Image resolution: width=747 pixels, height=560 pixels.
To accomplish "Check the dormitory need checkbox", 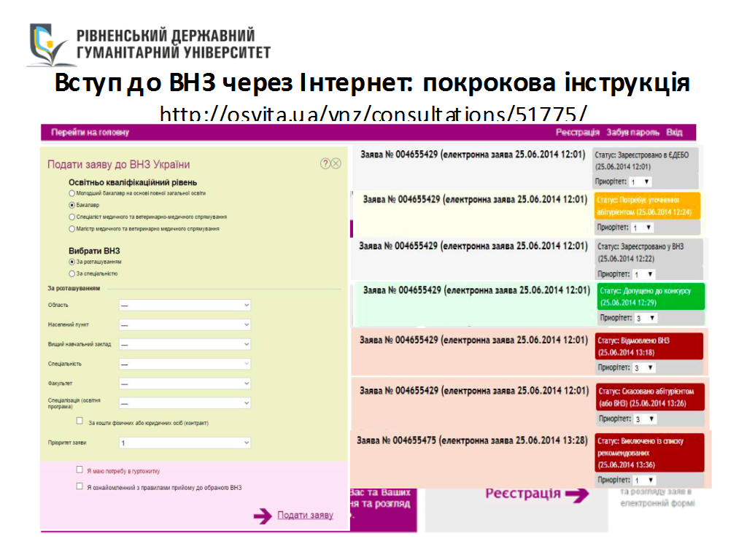I will pyautogui.click(x=80, y=470).
